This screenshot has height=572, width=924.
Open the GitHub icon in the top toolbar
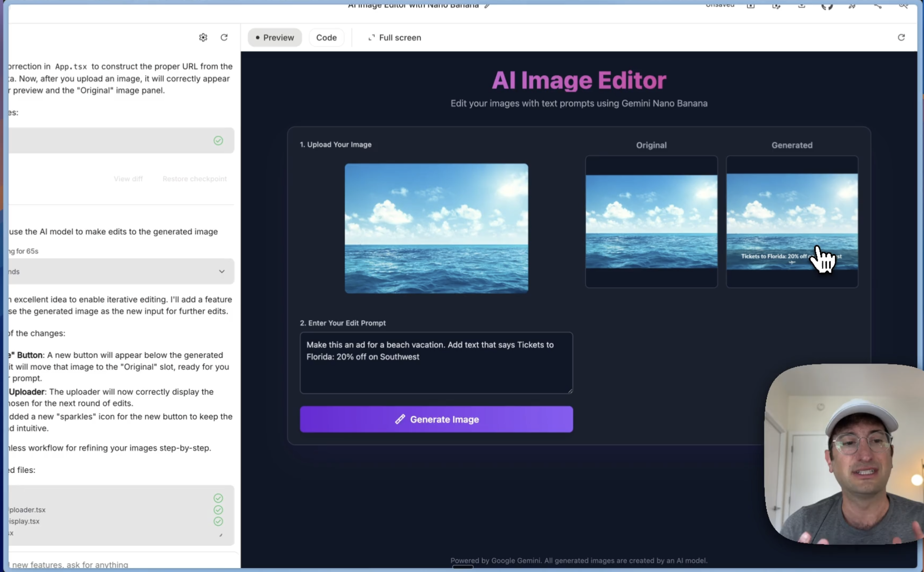[x=827, y=6]
